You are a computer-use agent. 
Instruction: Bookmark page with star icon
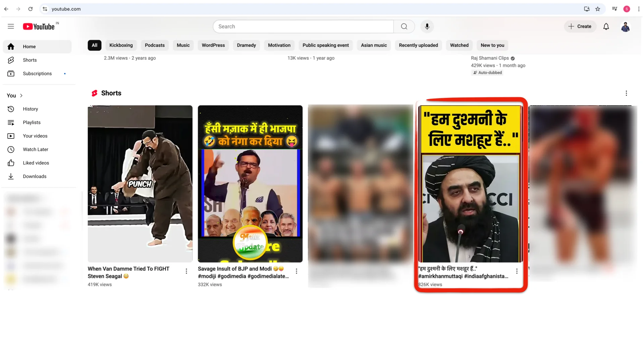(x=598, y=9)
